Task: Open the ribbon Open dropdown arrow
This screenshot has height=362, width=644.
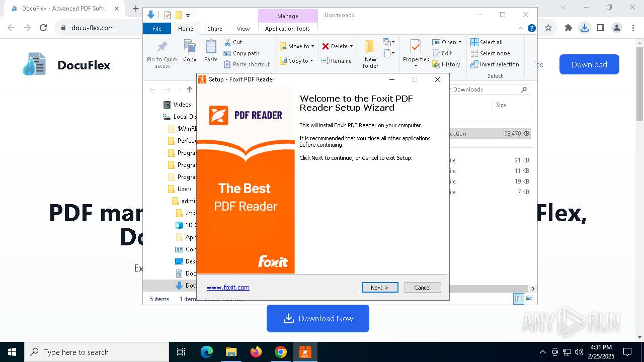Action: pos(460,42)
